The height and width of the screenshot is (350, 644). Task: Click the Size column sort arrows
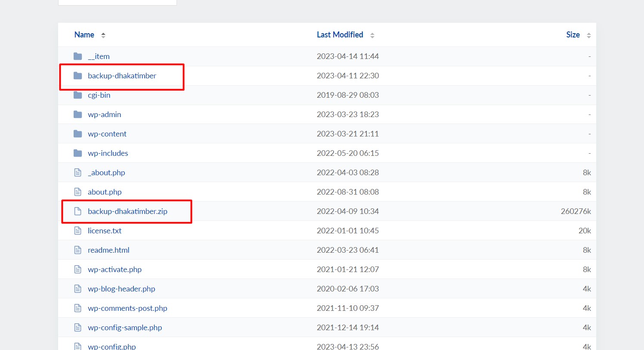[x=588, y=35]
